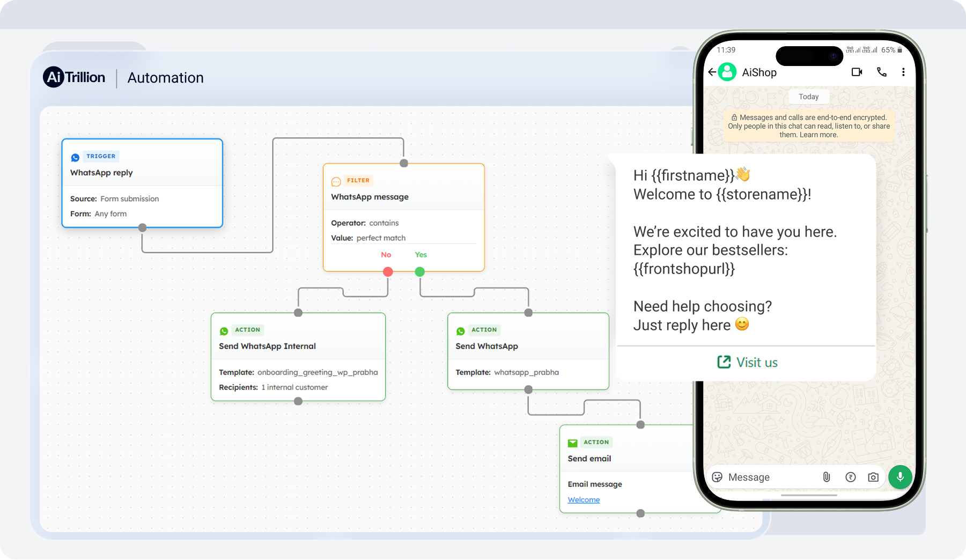
Task: Click the FILTER badge label
Action: tap(358, 181)
